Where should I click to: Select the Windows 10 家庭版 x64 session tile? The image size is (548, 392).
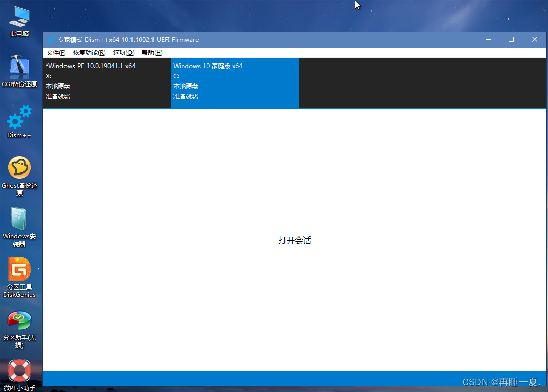click(x=235, y=83)
